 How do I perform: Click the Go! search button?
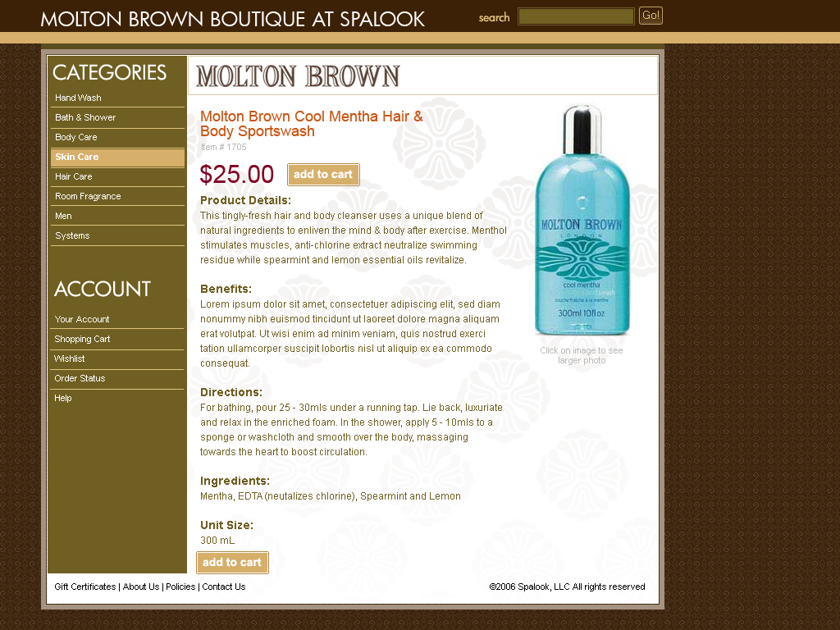click(651, 16)
